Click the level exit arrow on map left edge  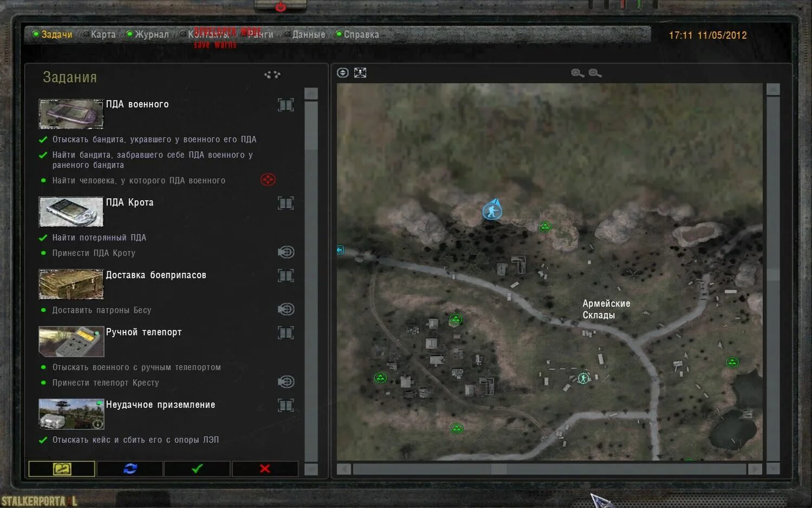(x=340, y=250)
